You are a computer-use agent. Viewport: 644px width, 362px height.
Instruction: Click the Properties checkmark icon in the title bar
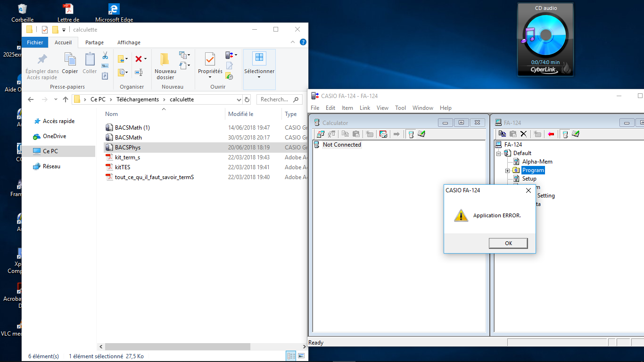click(45, 30)
